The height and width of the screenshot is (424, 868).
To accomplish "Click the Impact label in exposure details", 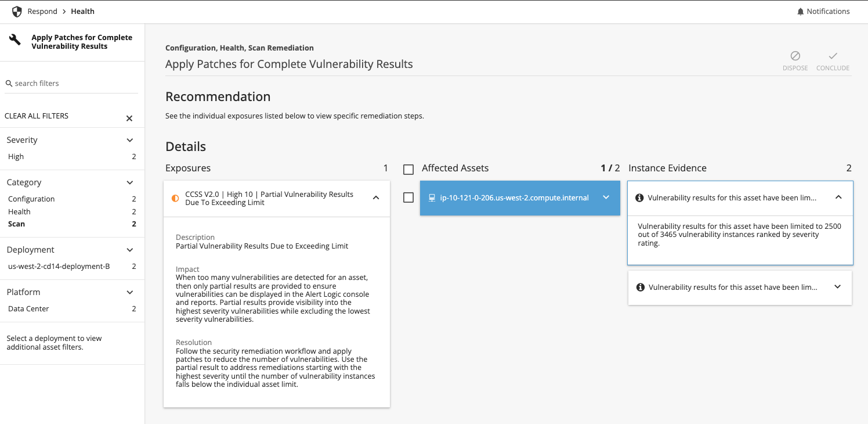I will (187, 270).
